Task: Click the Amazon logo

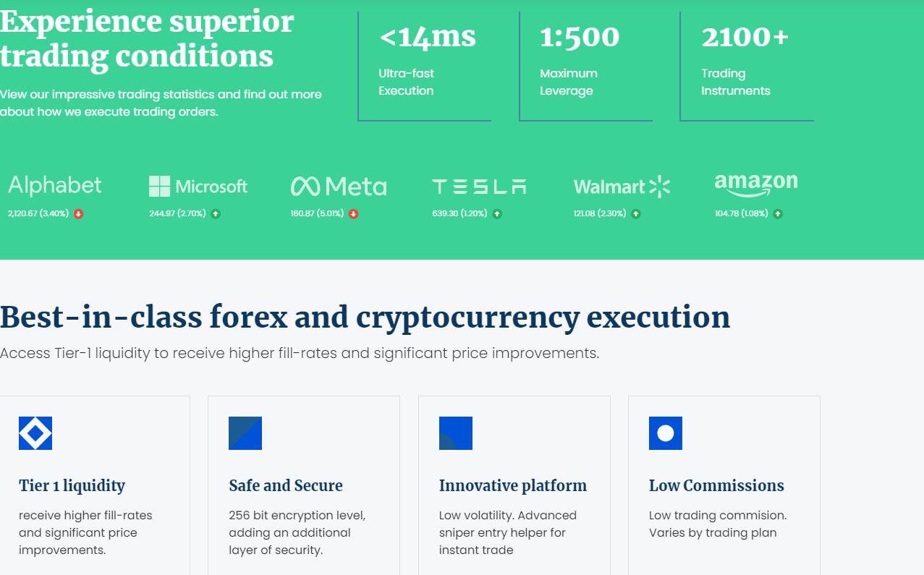Action: coord(756,185)
